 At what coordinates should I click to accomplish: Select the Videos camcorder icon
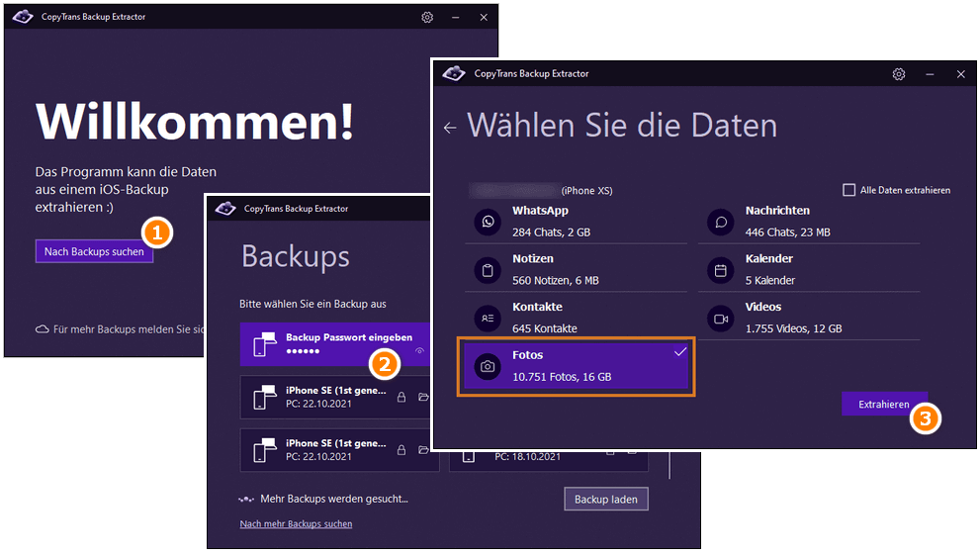(x=721, y=319)
